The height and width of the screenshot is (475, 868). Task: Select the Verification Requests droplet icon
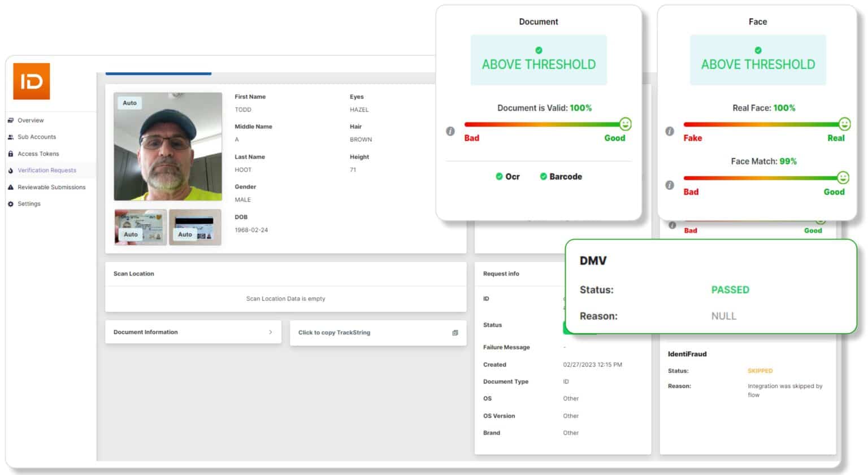click(10, 170)
